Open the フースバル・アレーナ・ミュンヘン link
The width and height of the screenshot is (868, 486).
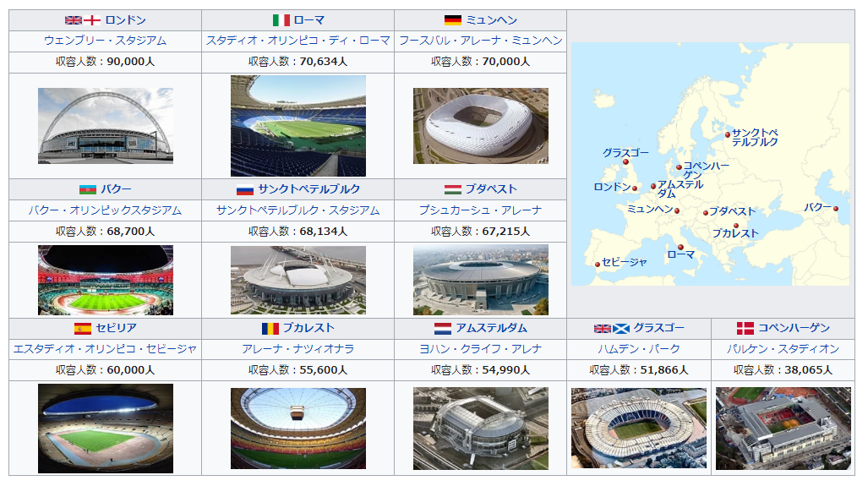[481, 41]
